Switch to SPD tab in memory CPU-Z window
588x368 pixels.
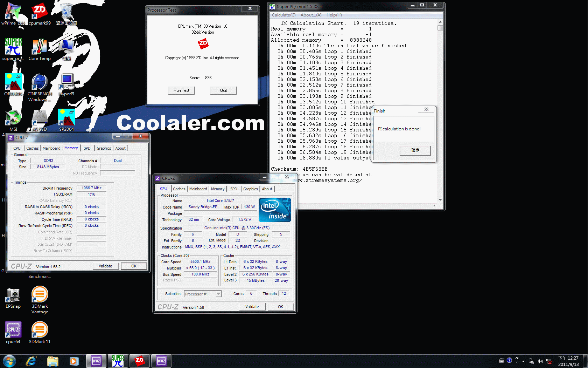point(87,148)
